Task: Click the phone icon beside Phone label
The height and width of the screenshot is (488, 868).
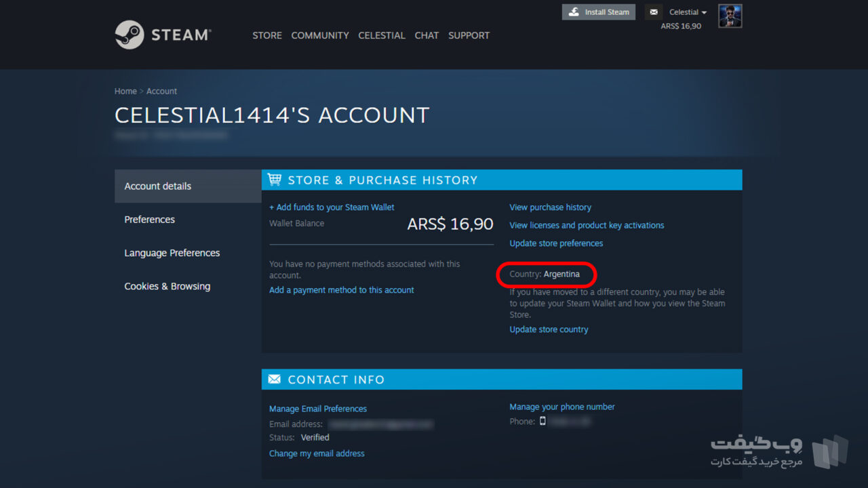Action: [x=542, y=422]
